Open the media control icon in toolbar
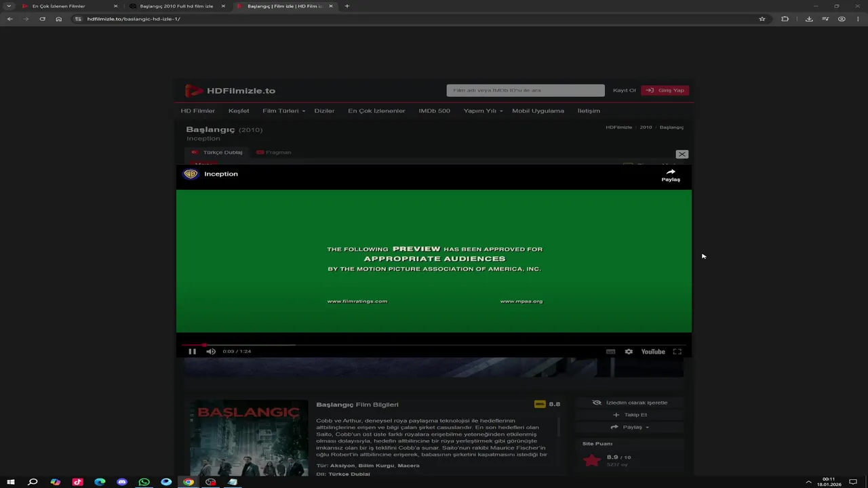The width and height of the screenshot is (868, 488). coord(825,19)
